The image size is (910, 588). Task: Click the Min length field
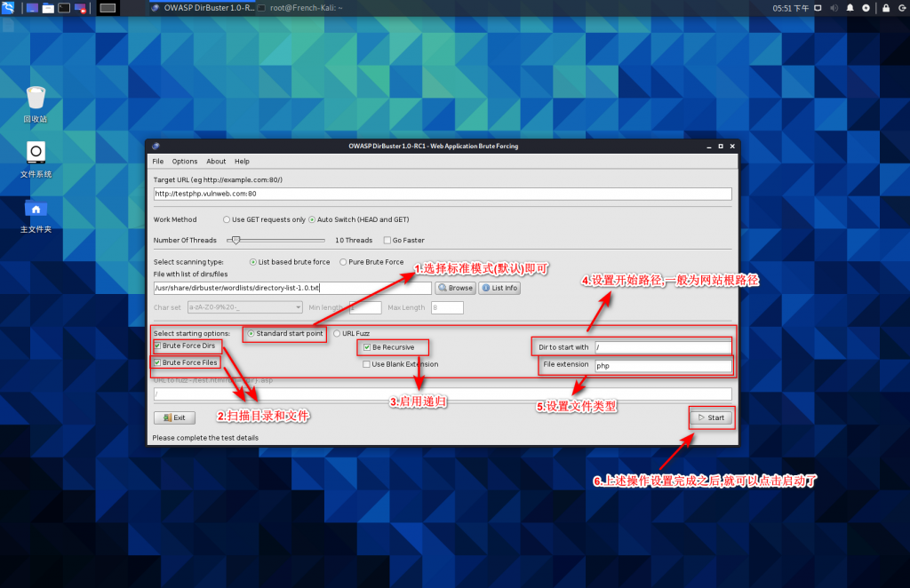365,307
